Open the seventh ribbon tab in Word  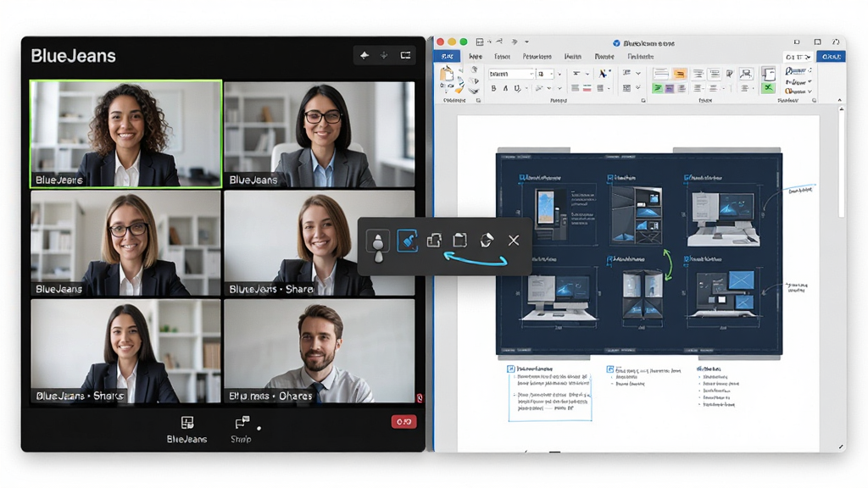tap(641, 57)
